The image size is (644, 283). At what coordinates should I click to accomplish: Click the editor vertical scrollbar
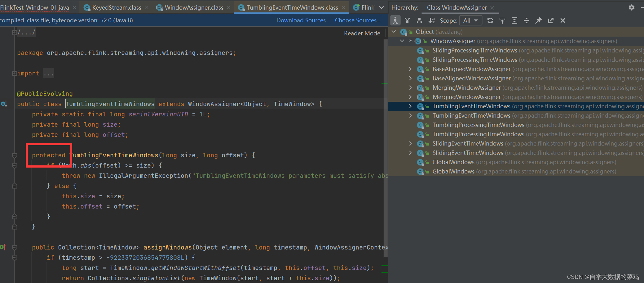pyautogui.click(x=386, y=148)
